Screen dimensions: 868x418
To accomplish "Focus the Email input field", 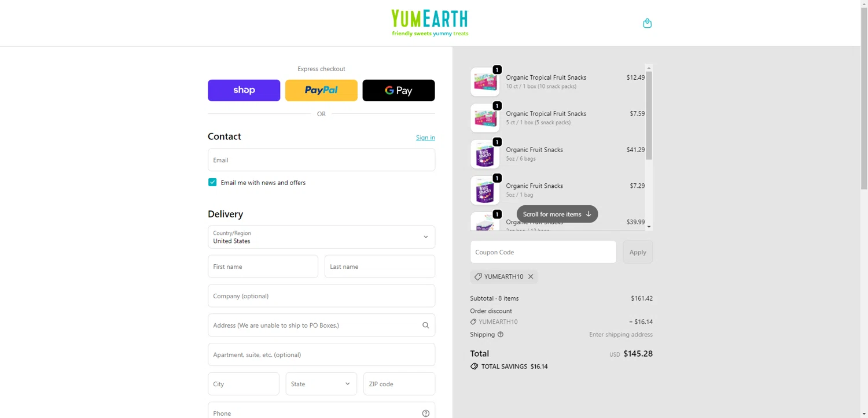I will [321, 160].
